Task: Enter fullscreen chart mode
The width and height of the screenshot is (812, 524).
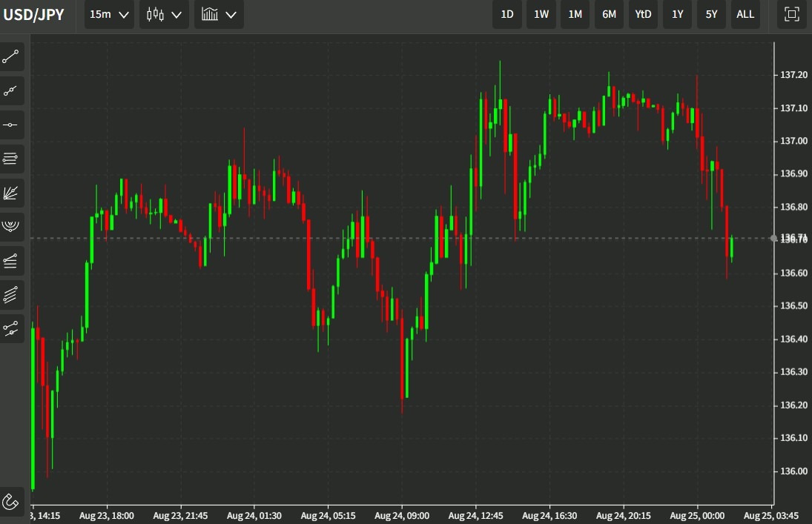Action: click(792, 14)
